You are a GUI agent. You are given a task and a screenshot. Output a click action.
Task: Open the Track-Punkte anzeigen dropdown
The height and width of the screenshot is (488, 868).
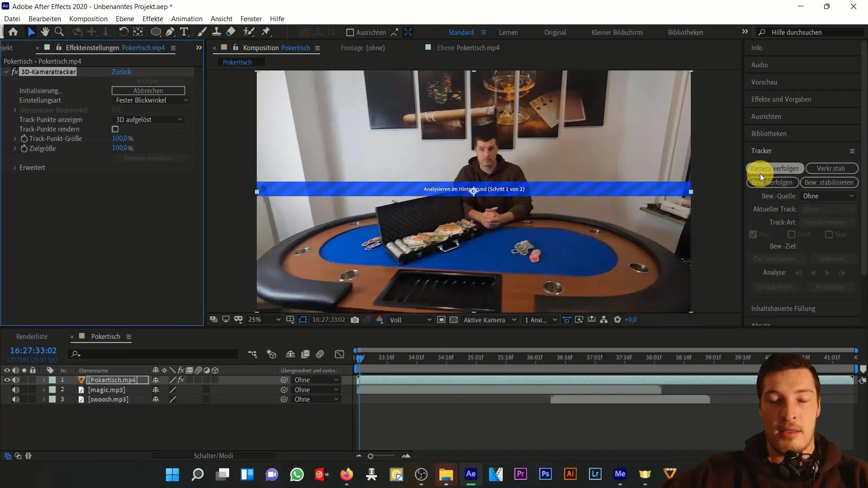pyautogui.click(x=148, y=120)
